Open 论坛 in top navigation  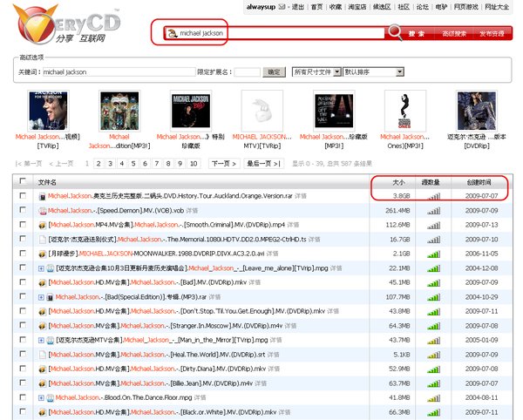(422, 7)
